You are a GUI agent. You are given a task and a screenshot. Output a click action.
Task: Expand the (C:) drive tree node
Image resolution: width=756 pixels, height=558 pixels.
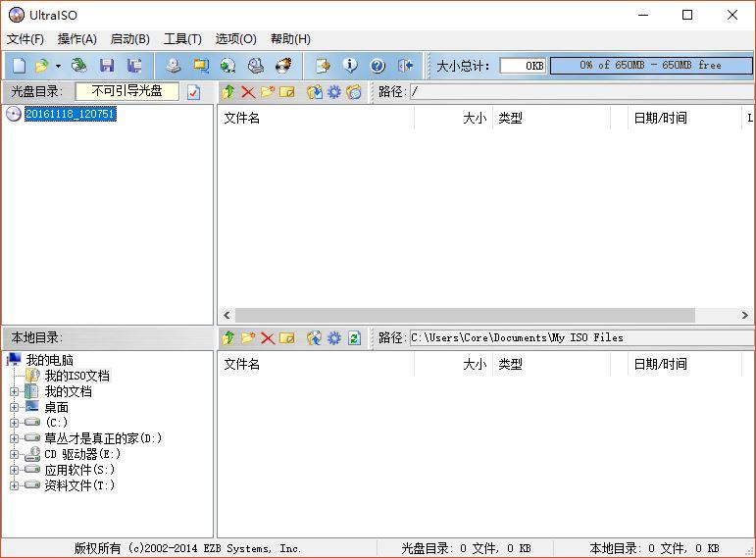[15, 423]
